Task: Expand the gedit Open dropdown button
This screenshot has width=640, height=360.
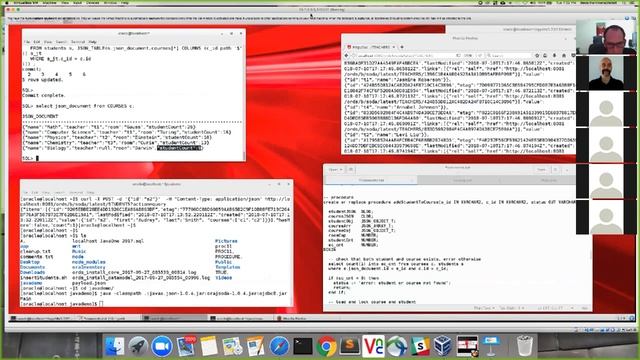Action: coord(336,169)
